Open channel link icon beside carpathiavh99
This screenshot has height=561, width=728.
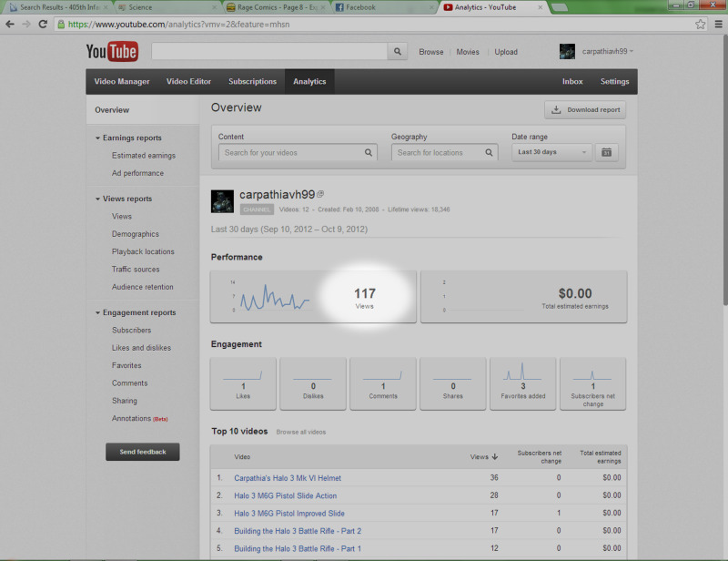[x=320, y=194]
